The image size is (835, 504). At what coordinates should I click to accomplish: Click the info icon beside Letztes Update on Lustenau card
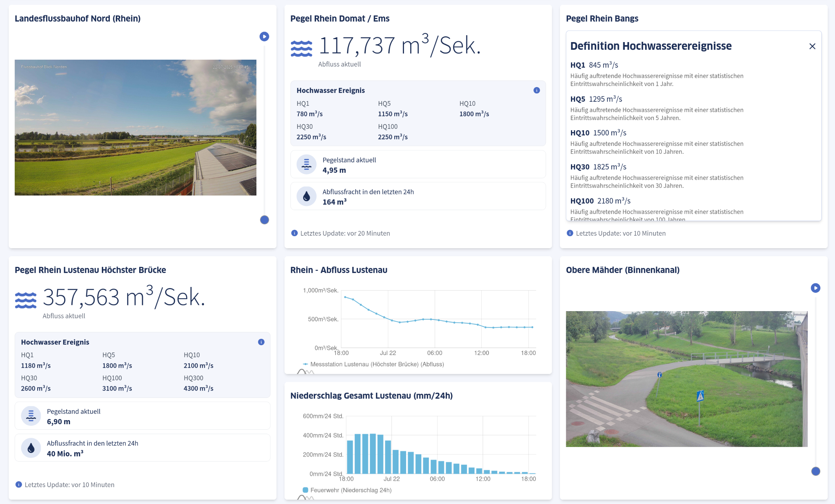pyautogui.click(x=18, y=484)
